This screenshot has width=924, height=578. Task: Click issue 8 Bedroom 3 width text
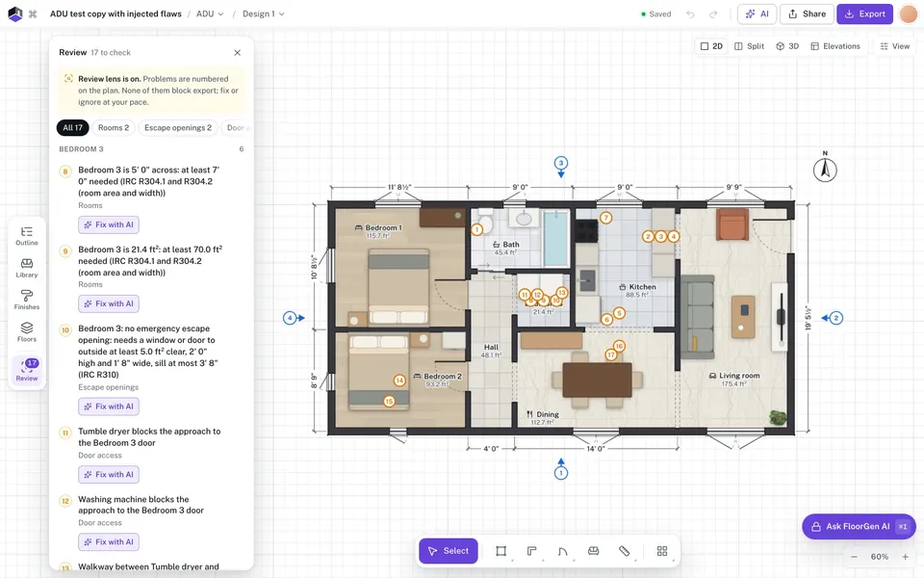(x=149, y=181)
